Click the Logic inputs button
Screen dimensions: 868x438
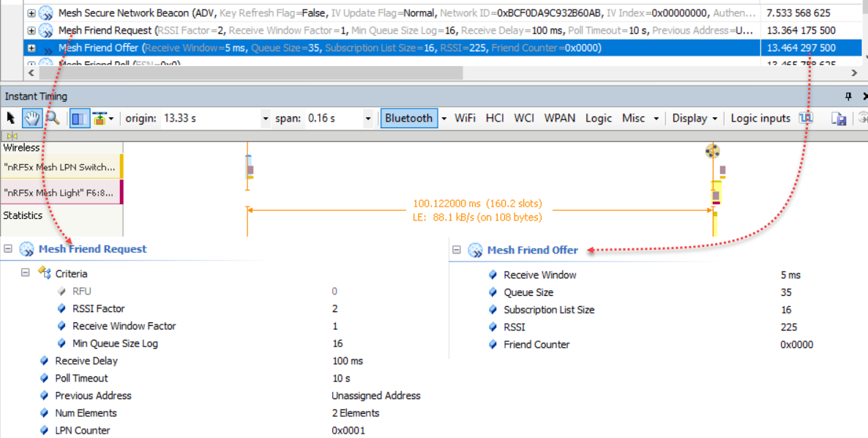[x=760, y=119]
